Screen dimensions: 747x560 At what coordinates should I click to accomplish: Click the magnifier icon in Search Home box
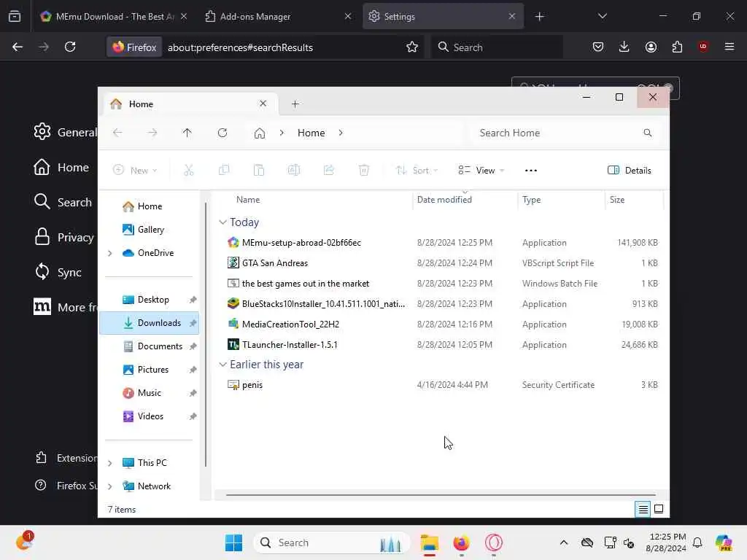pos(648,133)
